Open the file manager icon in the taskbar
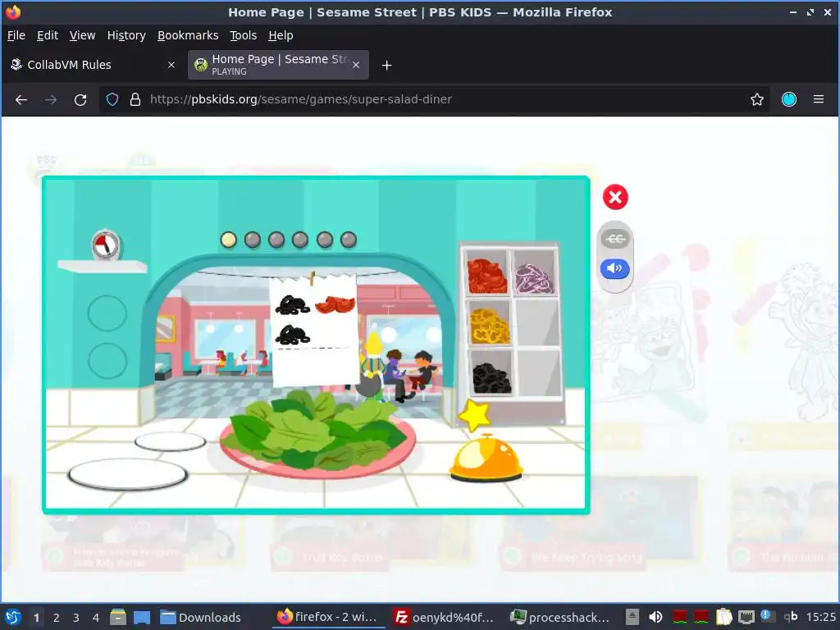The height and width of the screenshot is (630, 840). click(x=118, y=617)
